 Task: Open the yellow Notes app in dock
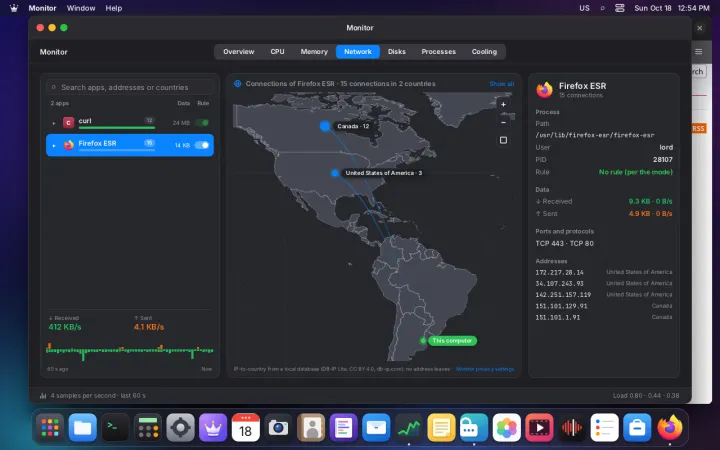(441, 428)
